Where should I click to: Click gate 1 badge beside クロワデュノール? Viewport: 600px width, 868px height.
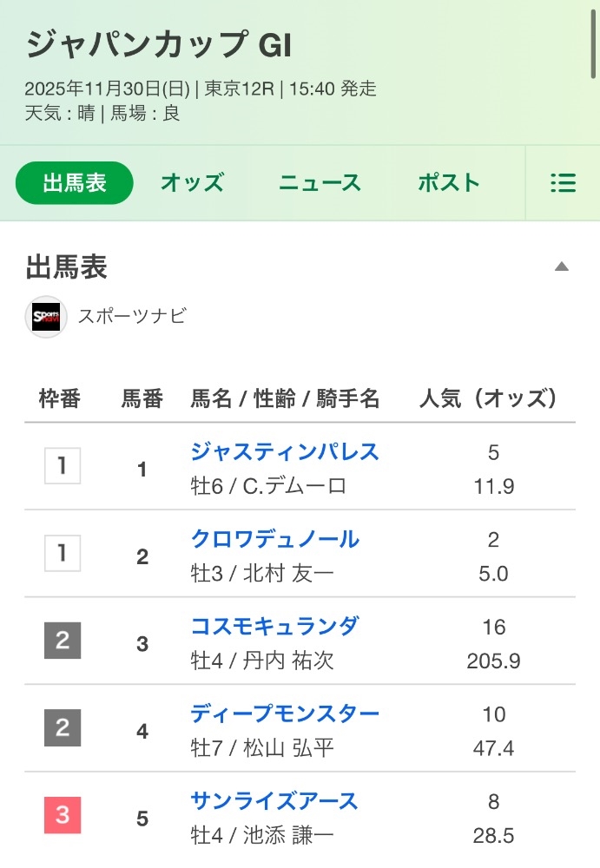pyautogui.click(x=63, y=554)
